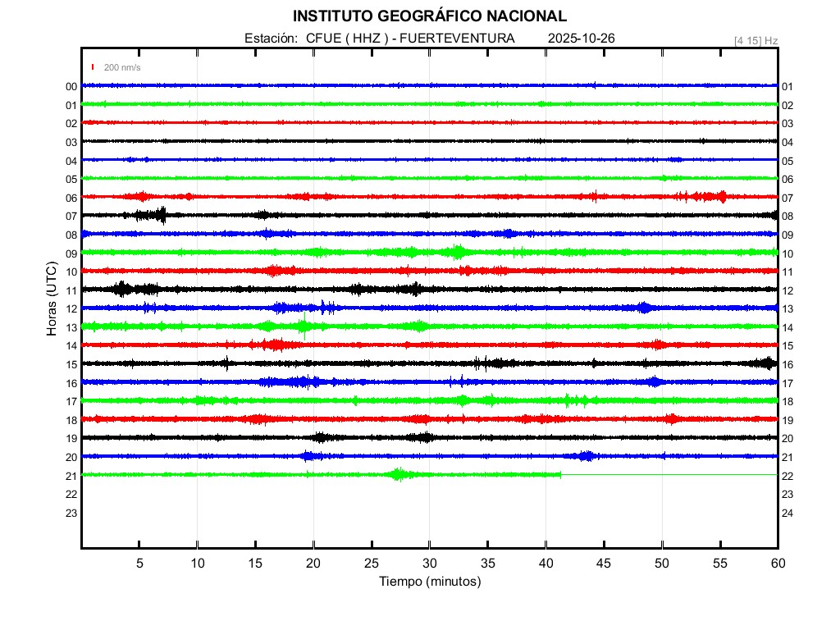Click the 5 minute tick label
This screenshot has width=840, height=630.
pos(139,563)
